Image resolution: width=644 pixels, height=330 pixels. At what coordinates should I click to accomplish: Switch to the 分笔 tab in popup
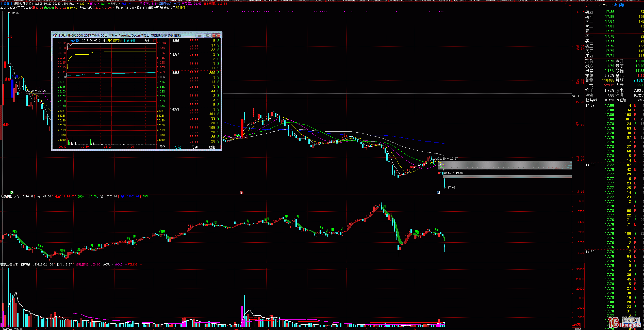pos(178,147)
